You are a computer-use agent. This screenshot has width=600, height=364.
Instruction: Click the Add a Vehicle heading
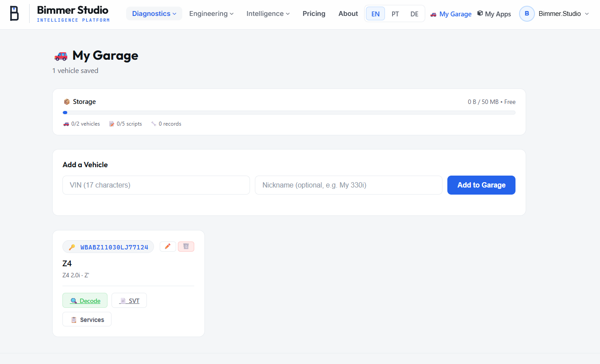point(85,165)
